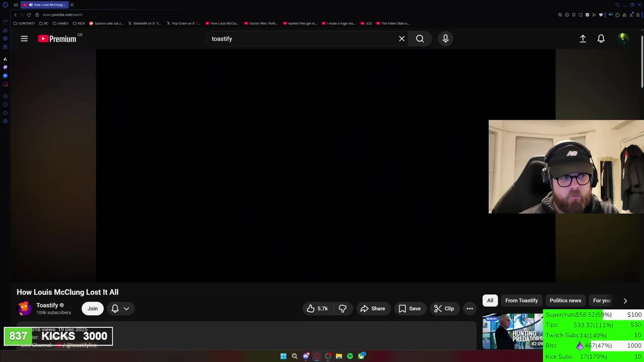Select the All filter chip
The width and height of the screenshot is (644, 362).
pyautogui.click(x=490, y=301)
